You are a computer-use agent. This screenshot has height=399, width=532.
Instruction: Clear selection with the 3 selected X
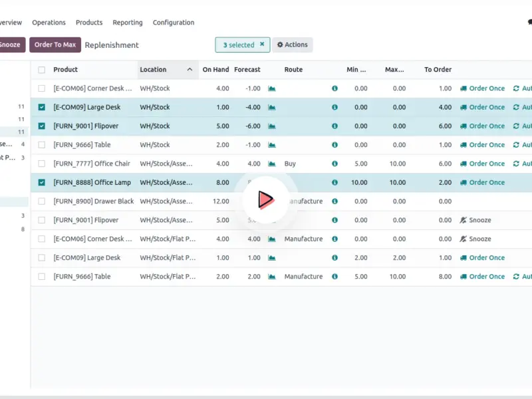click(262, 45)
